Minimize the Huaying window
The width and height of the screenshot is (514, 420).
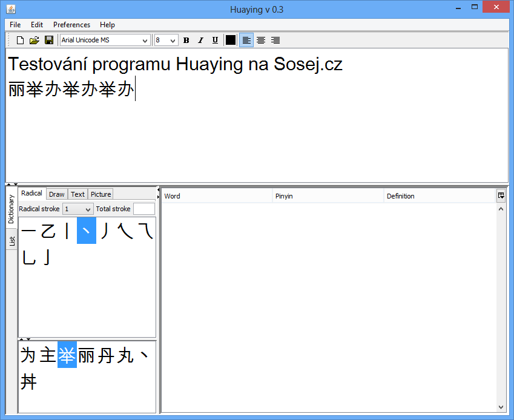click(x=458, y=8)
